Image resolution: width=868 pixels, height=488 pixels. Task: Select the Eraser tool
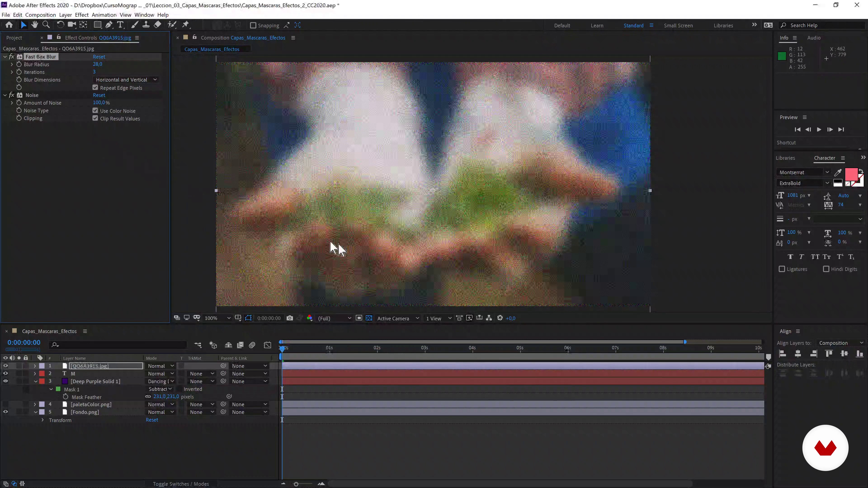pyautogui.click(x=157, y=25)
